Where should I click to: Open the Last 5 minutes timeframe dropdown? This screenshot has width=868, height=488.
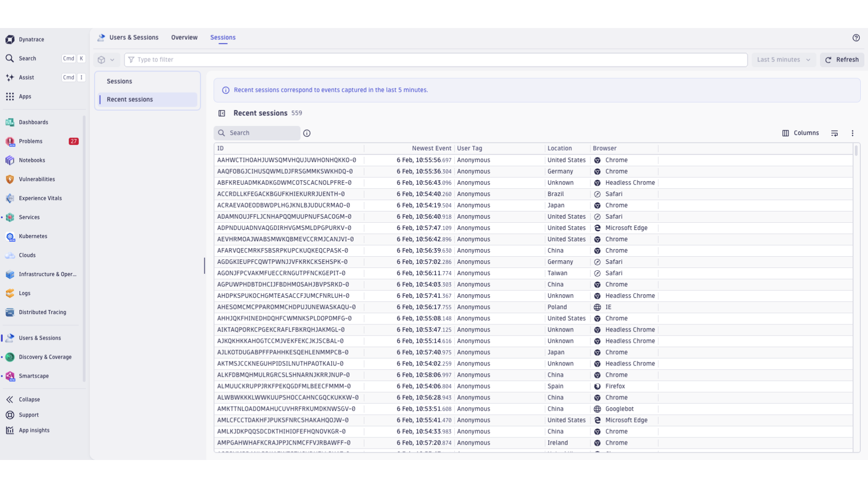coord(783,59)
